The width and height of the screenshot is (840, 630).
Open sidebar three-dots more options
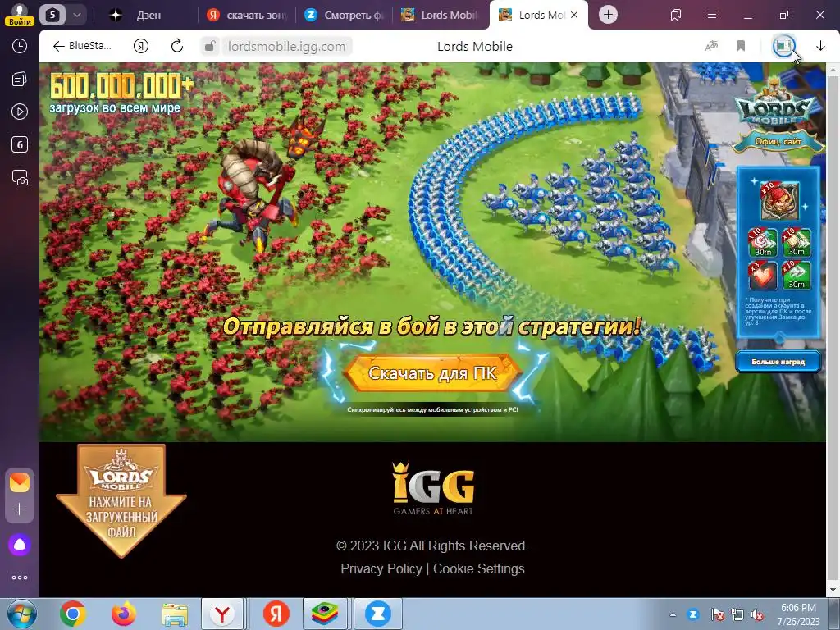[x=20, y=577]
